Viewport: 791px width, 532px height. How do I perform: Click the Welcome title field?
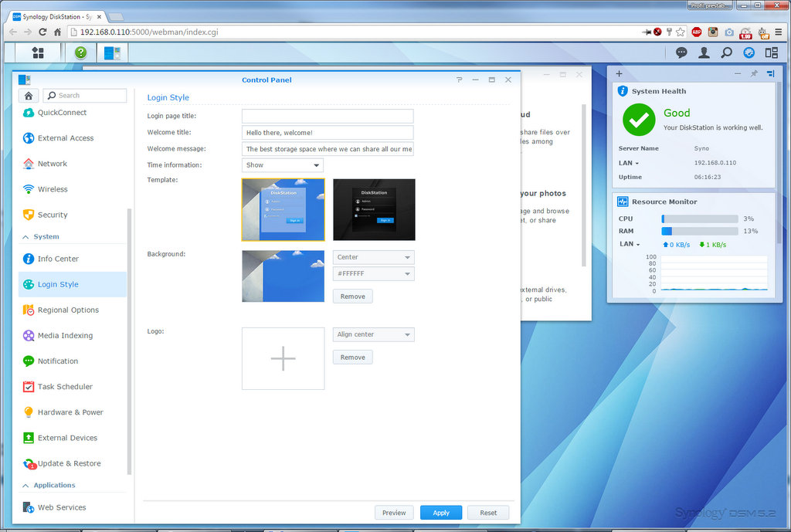328,133
